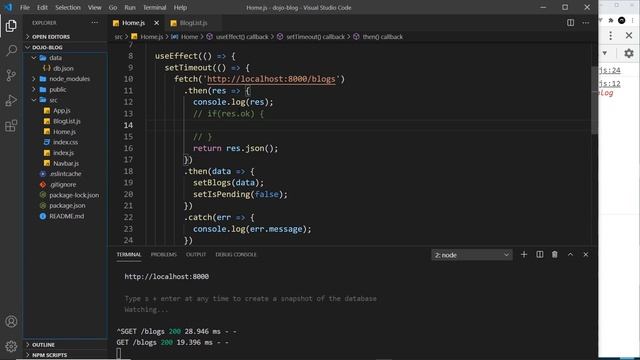Viewport: 640px width, 360px height.
Task: Click the terminal input cursor line
Action: (x=118, y=353)
